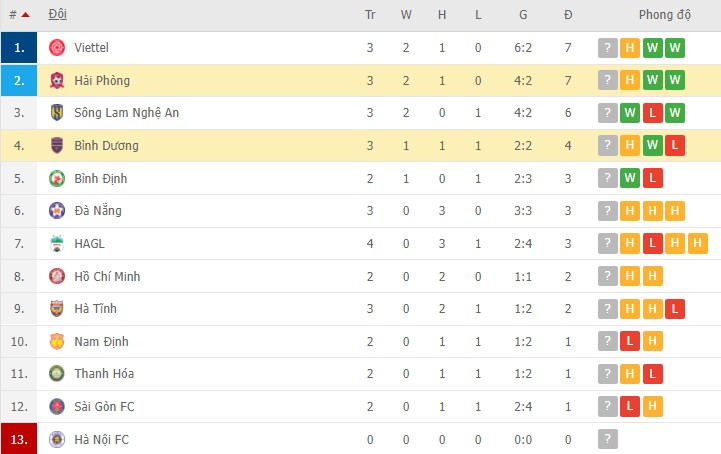Click the Viettel club logo

57,48
